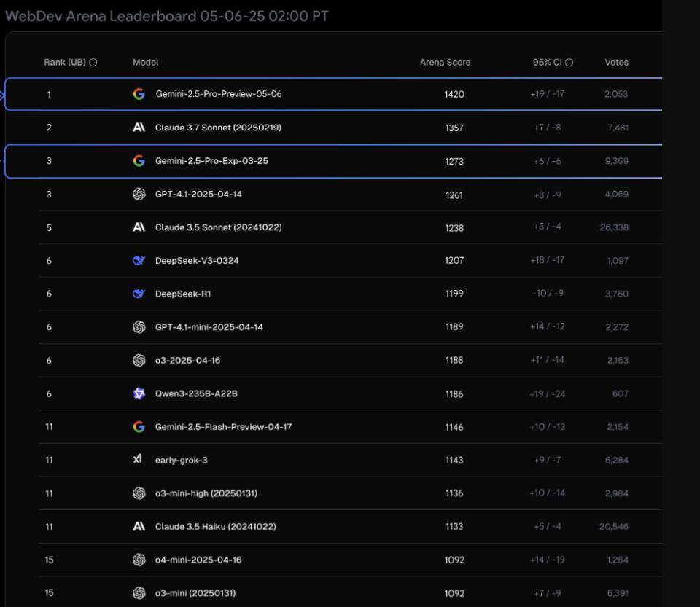Click the Arena Score value 1273
The width and height of the screenshot is (700, 607).
point(454,161)
